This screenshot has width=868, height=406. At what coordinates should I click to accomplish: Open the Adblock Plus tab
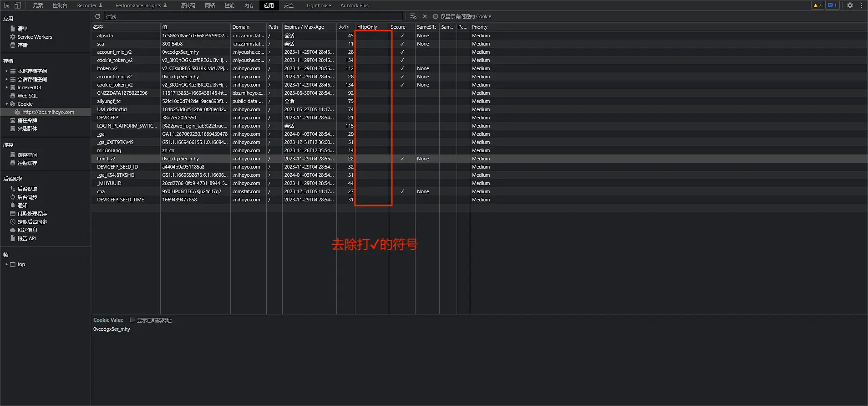[x=355, y=5]
